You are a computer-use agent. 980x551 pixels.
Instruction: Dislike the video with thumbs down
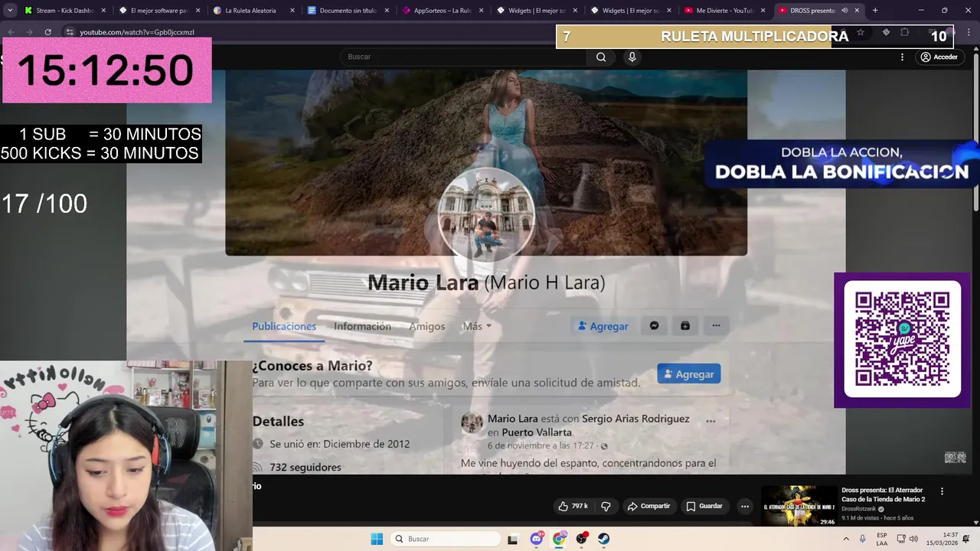pos(606,506)
